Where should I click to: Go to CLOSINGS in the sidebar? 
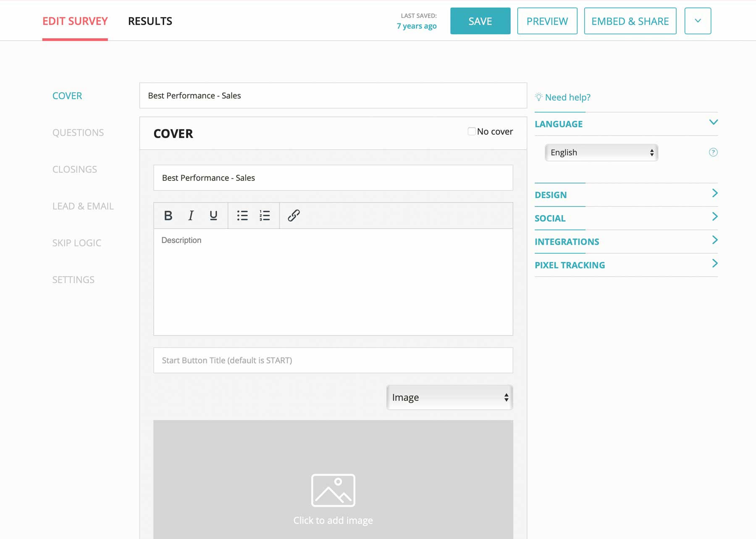[x=75, y=169]
